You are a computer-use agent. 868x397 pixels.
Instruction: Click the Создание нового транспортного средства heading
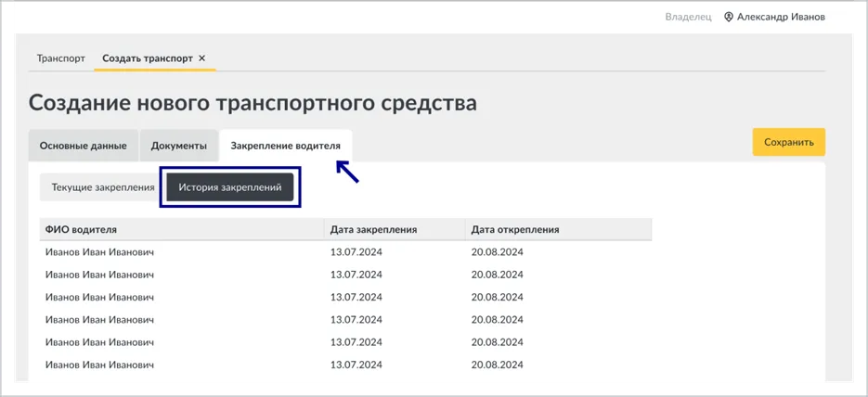click(x=253, y=103)
